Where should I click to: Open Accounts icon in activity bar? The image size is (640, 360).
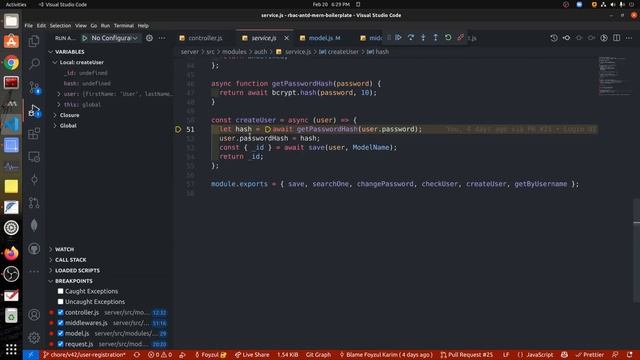pos(34,315)
